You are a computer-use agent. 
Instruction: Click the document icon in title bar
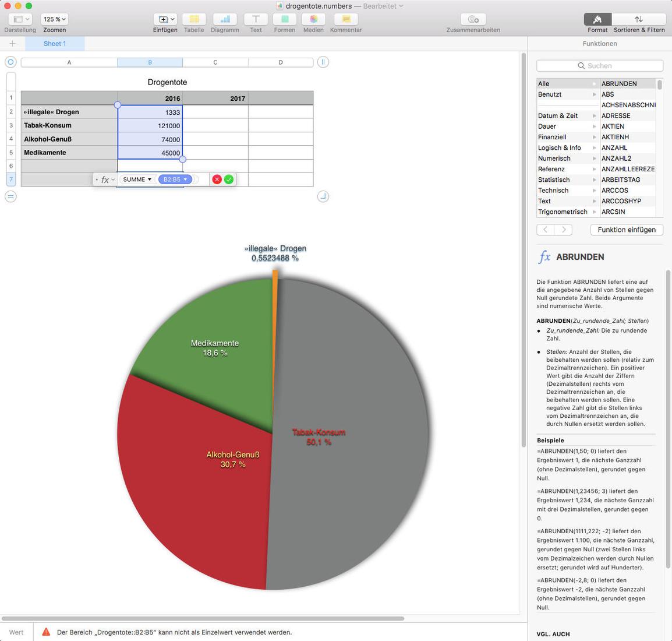(280, 6)
